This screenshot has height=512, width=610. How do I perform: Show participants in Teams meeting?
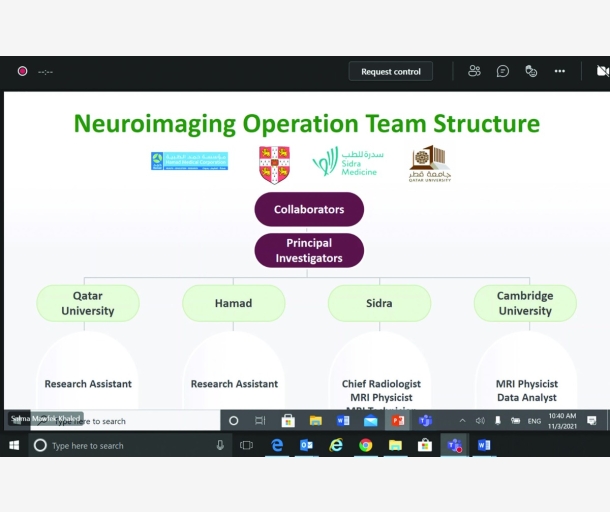pos(474,71)
